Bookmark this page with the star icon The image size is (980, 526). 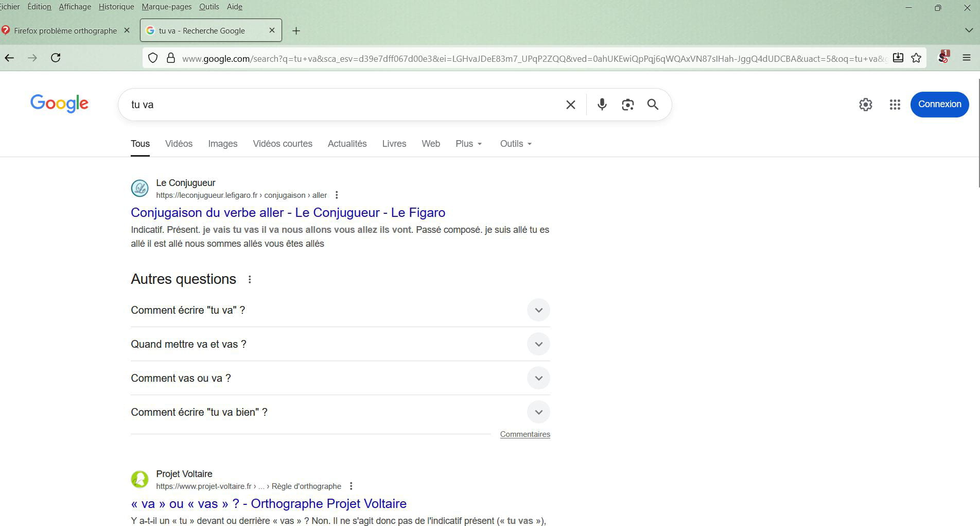[916, 58]
